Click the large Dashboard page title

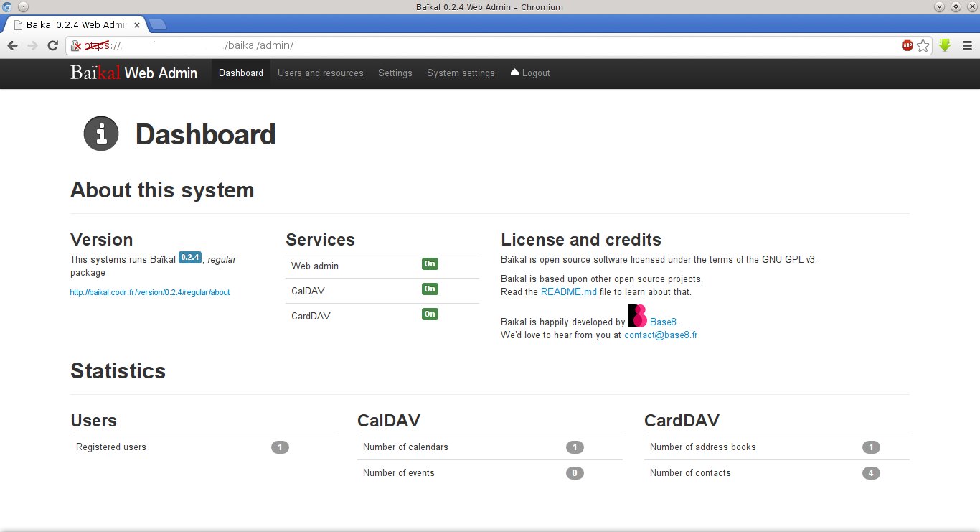point(206,135)
